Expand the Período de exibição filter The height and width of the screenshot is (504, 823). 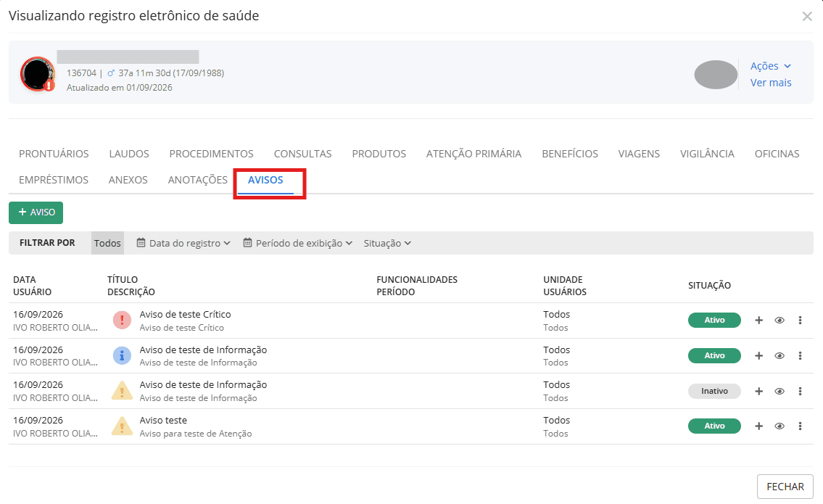point(297,243)
